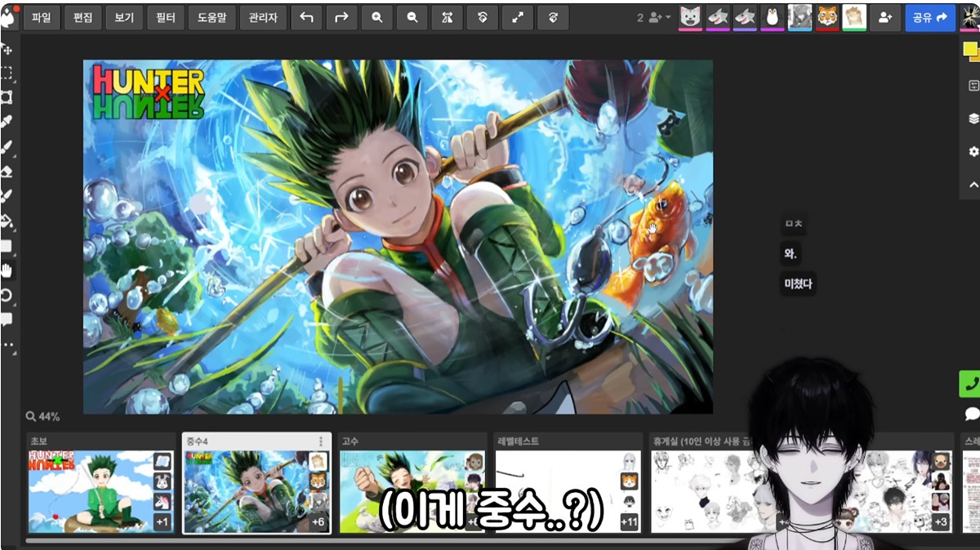
Task: Open the Layers panel icon
Action: pos(973,118)
